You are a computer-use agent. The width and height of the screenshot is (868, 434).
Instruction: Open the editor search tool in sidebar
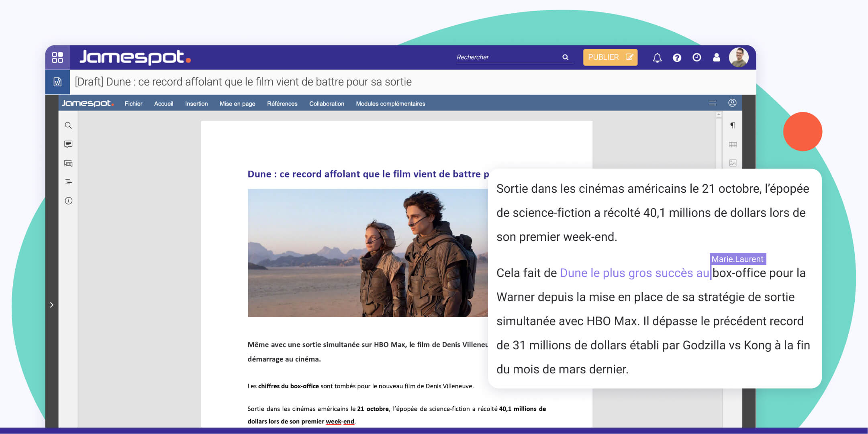[x=68, y=126]
